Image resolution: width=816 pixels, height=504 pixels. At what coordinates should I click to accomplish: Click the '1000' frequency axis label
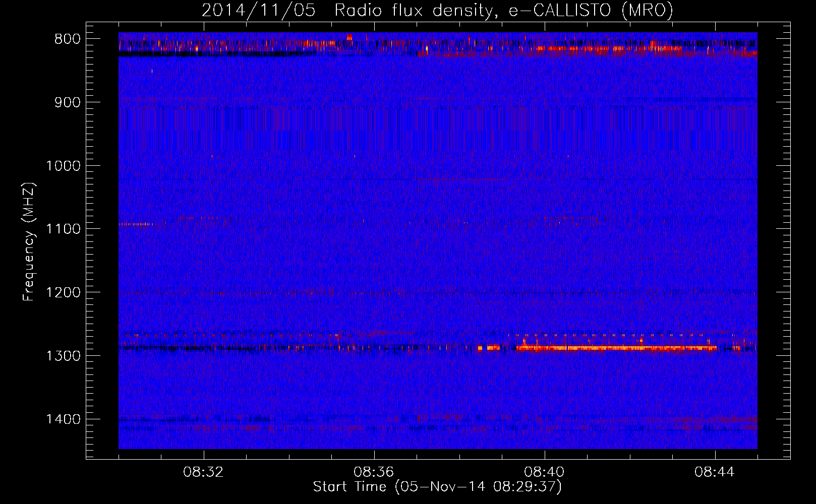pyautogui.click(x=63, y=166)
